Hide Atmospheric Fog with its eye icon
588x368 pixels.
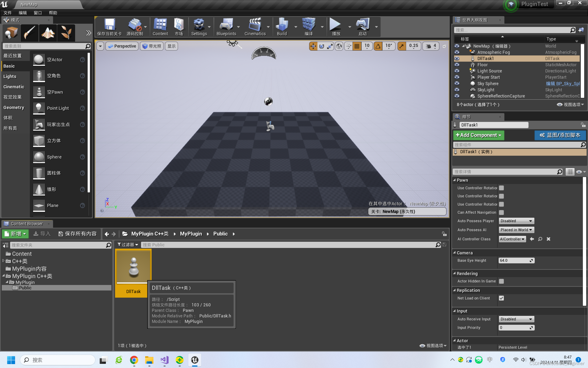pyautogui.click(x=457, y=52)
